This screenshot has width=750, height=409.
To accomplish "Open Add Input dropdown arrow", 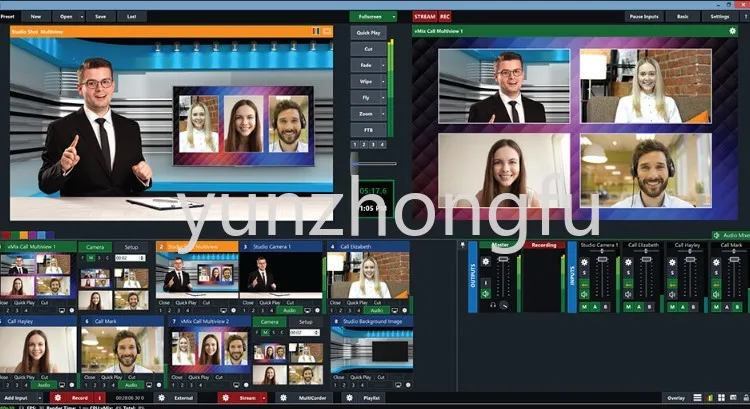I will pos(40,398).
